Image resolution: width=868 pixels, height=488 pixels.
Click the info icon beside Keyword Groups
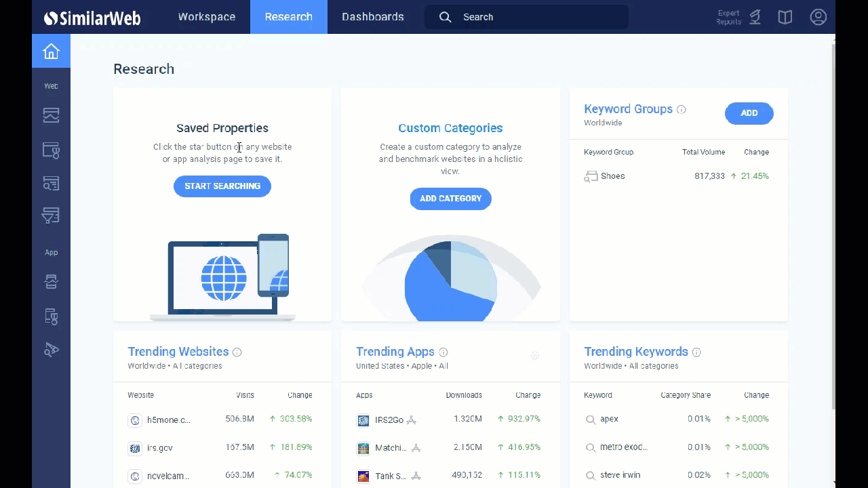(x=681, y=109)
